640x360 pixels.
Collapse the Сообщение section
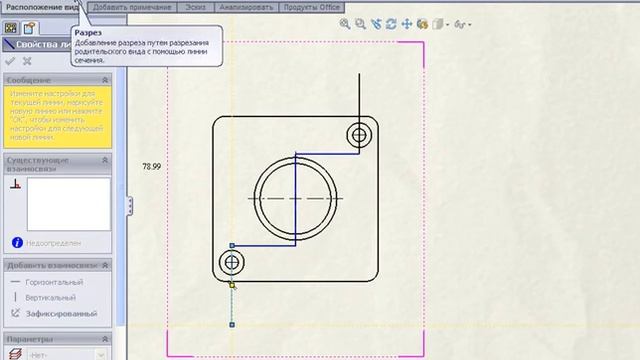click(105, 80)
